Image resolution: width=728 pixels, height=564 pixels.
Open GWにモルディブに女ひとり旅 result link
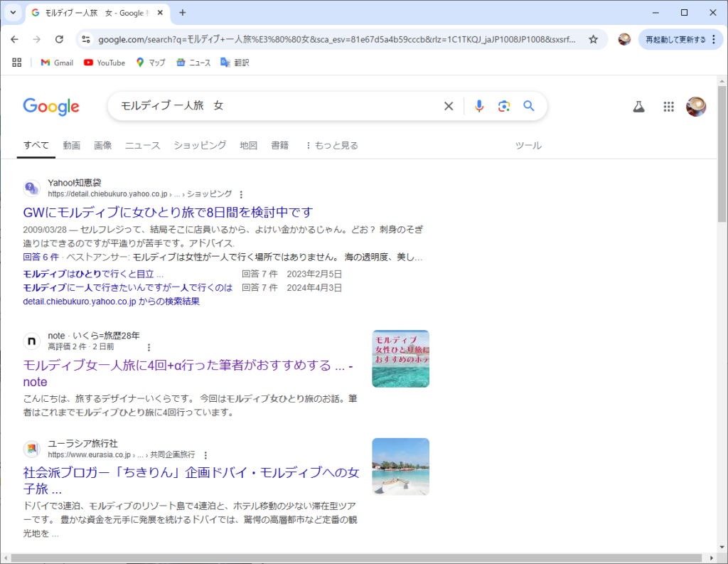point(168,212)
